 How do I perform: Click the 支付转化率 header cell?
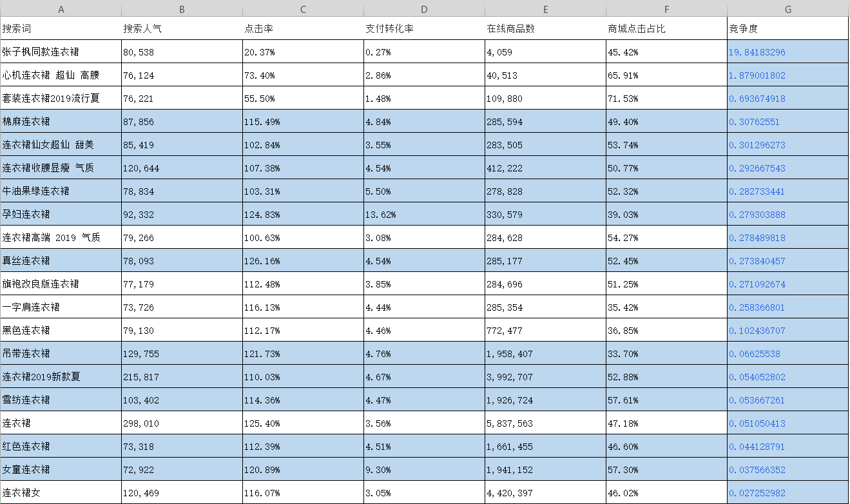pyautogui.click(x=424, y=28)
